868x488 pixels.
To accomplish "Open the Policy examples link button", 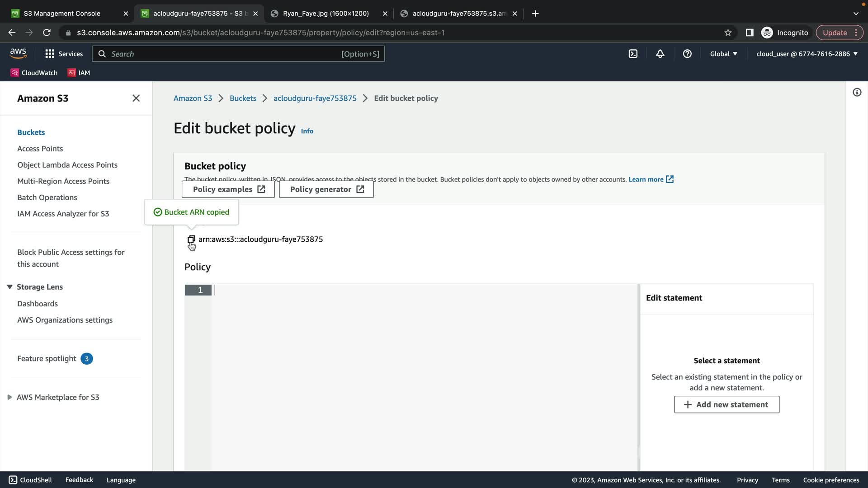I will (x=228, y=189).
